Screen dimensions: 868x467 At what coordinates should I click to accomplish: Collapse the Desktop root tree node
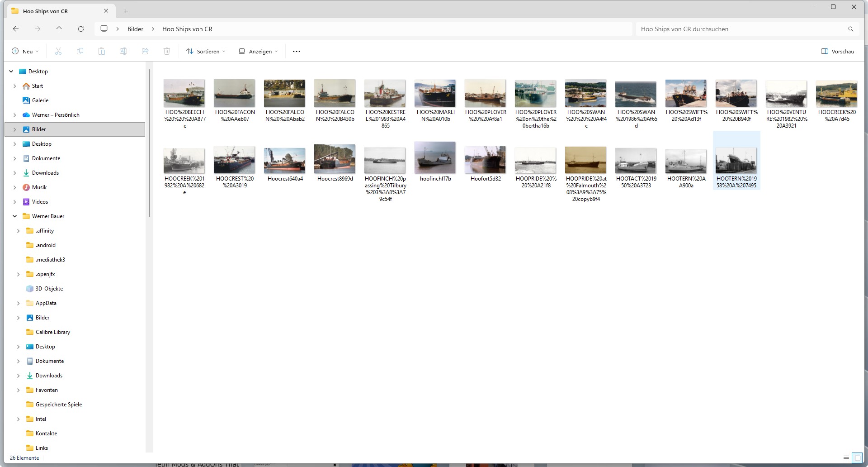pos(11,71)
